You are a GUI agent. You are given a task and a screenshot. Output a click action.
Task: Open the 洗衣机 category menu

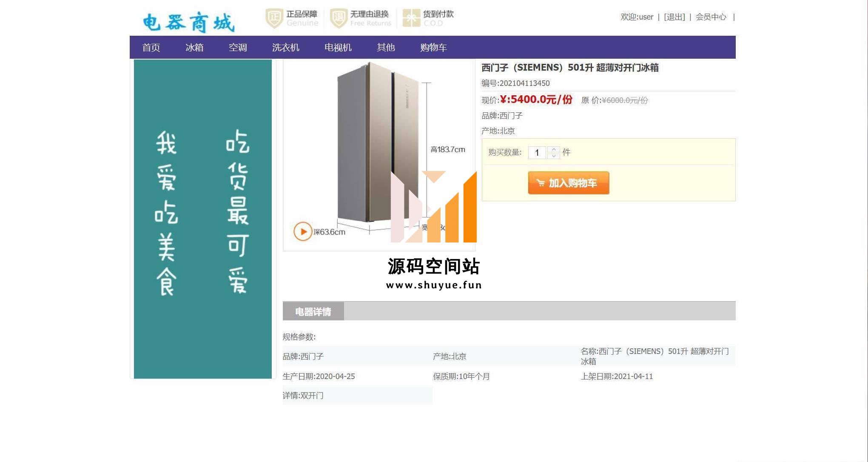(x=286, y=48)
